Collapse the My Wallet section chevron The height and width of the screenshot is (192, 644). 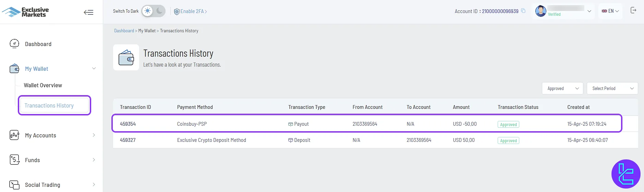coord(94,68)
